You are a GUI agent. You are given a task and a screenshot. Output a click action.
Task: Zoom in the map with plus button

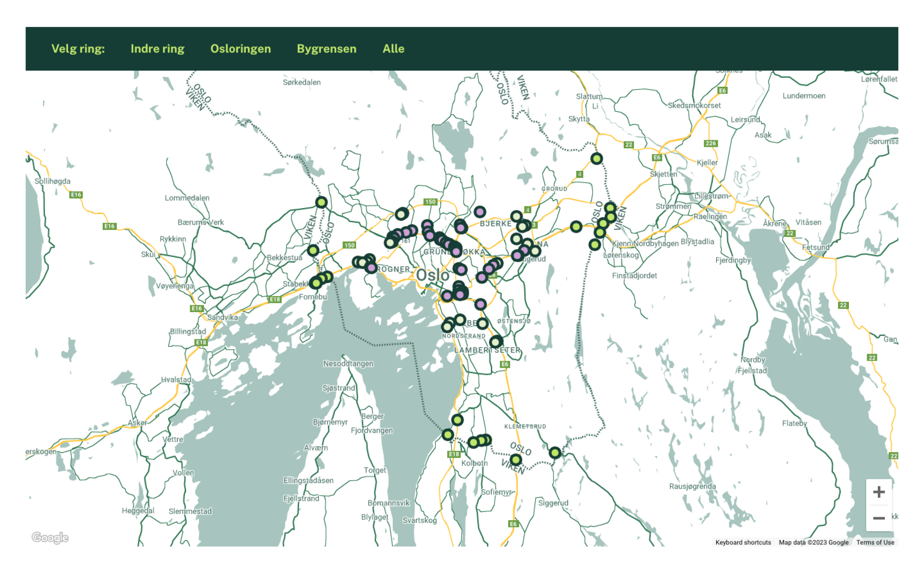(879, 492)
